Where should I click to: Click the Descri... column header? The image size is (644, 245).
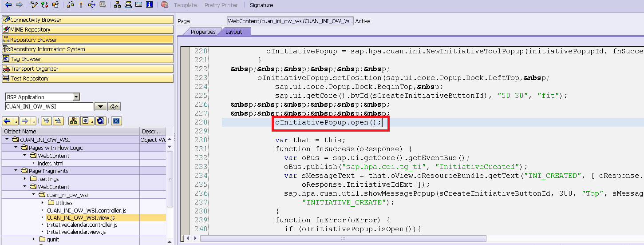153,132
